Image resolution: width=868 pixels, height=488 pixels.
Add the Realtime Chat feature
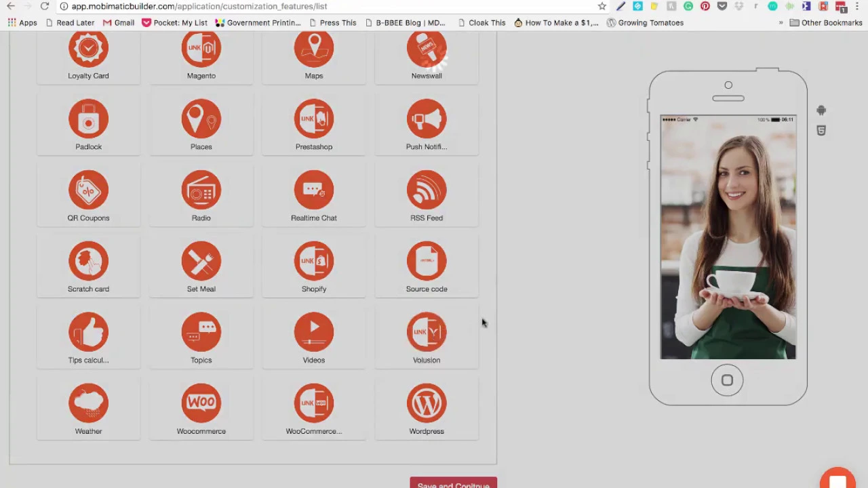pos(314,196)
